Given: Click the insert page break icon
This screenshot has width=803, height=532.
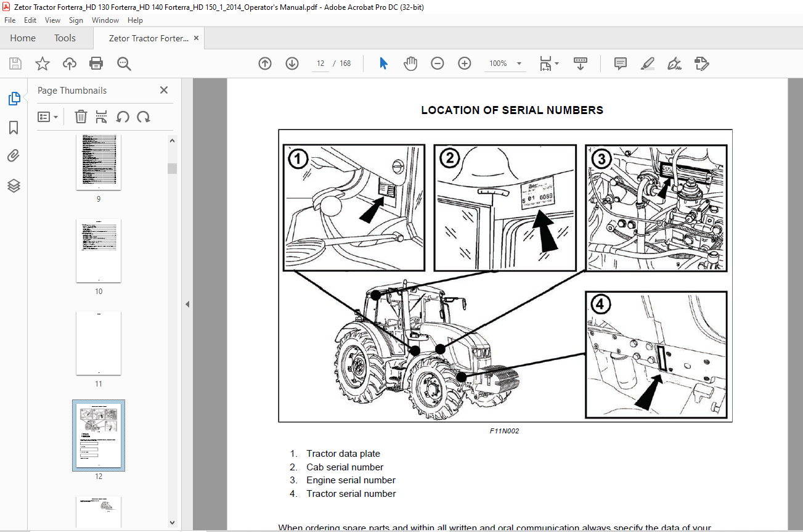Looking at the screenshot, I should [102, 117].
